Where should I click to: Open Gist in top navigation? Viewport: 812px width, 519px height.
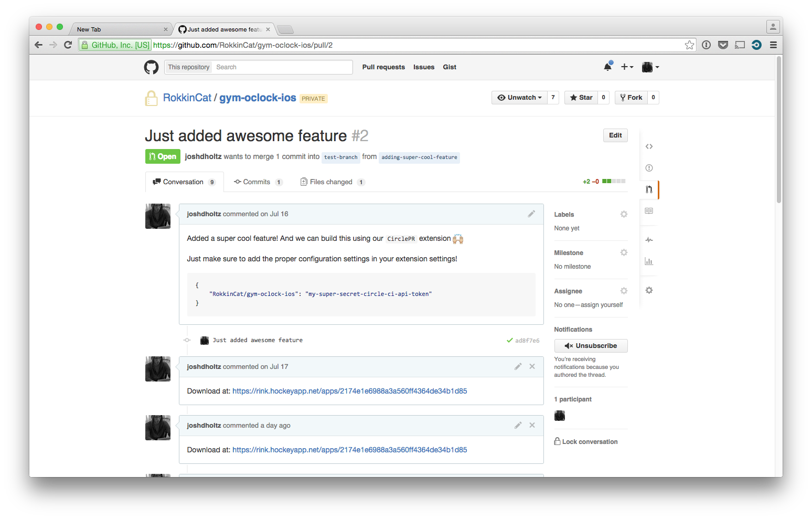click(450, 67)
